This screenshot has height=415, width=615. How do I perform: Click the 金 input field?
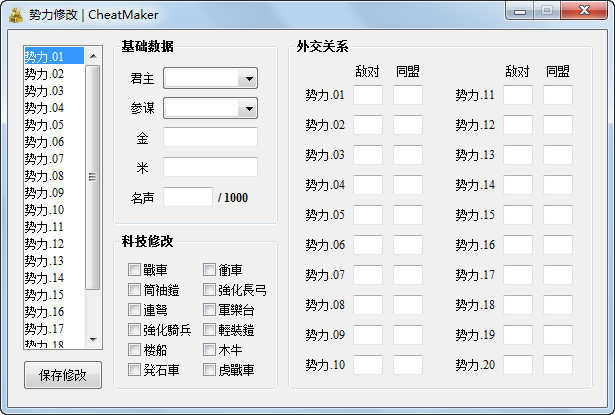[210, 137]
